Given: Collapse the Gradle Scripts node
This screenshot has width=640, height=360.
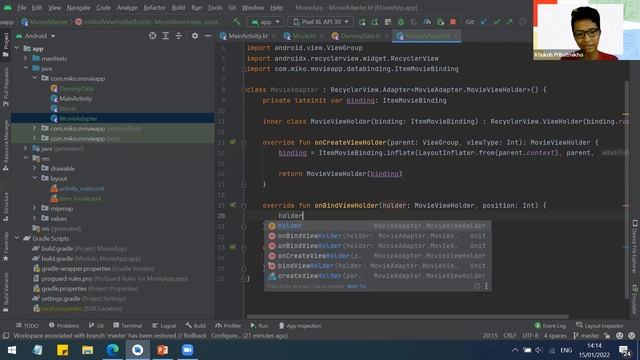Looking at the screenshot, I should [17, 238].
